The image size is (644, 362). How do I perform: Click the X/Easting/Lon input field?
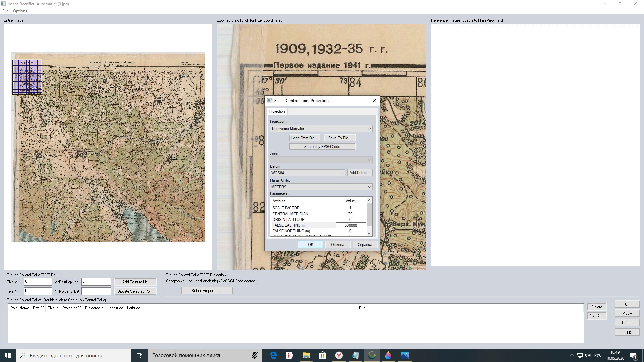(96, 282)
